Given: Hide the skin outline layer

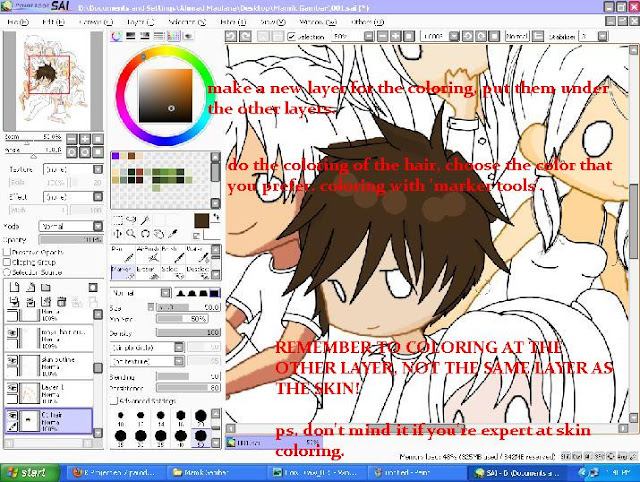Looking at the screenshot, I should pyautogui.click(x=12, y=361).
